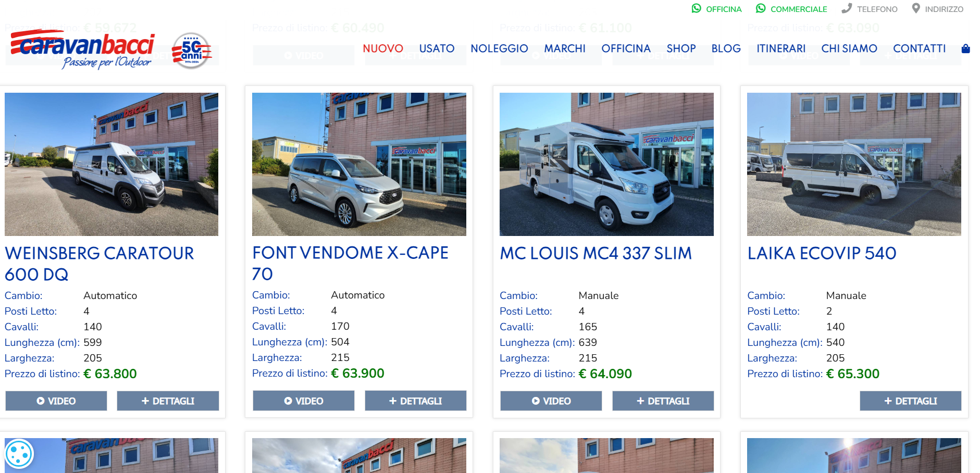Viewport: 980px width, 473px height.
Task: Open the shopping bag cart icon
Action: tap(965, 48)
